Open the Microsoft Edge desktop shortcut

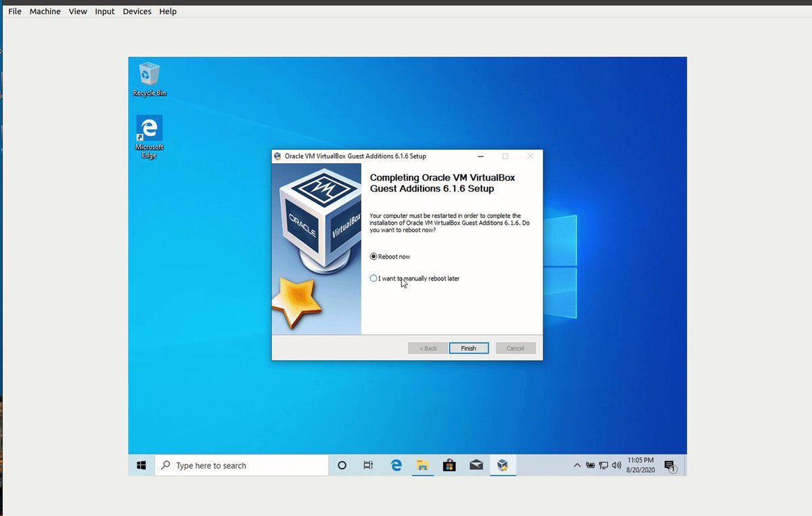click(149, 137)
